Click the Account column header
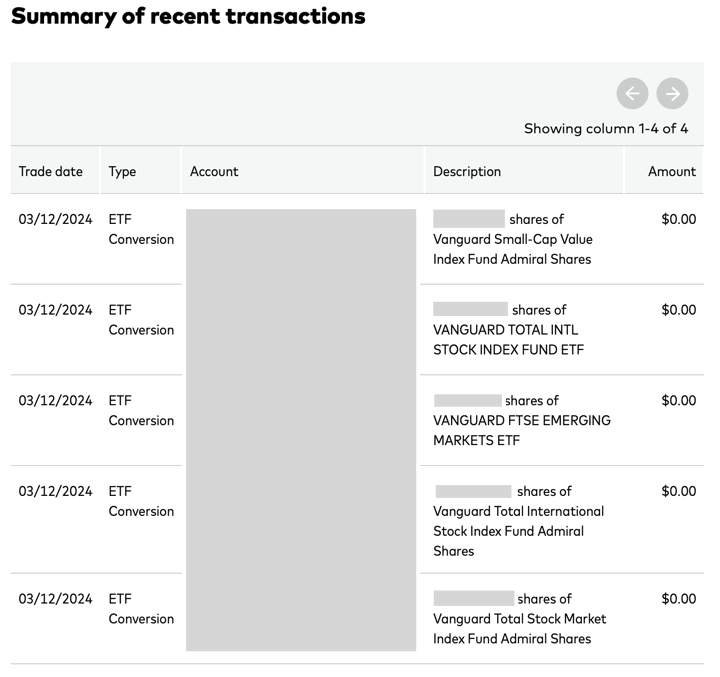The height and width of the screenshot is (677, 720). pos(214,171)
